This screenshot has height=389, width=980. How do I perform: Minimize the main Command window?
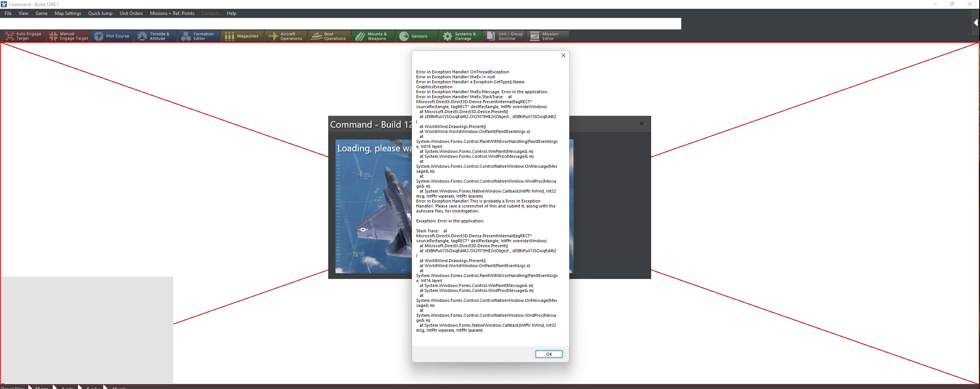[934, 4]
